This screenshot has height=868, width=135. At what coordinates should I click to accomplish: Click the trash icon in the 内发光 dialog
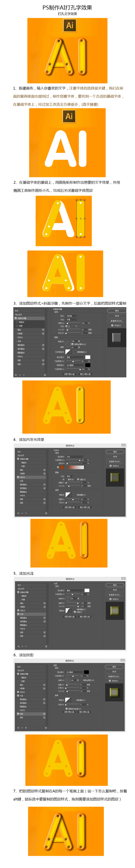point(46,513)
